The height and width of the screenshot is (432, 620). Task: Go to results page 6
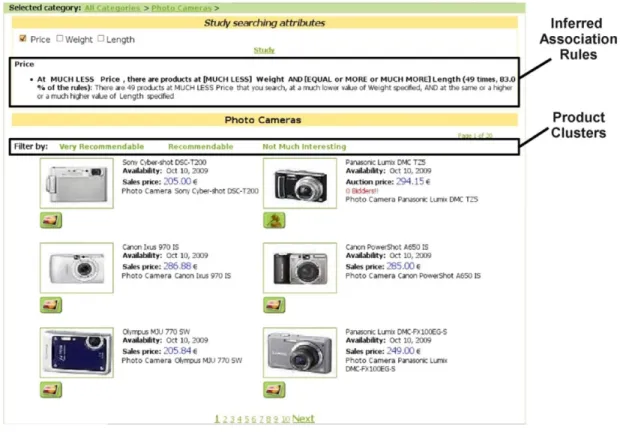[x=254, y=419]
